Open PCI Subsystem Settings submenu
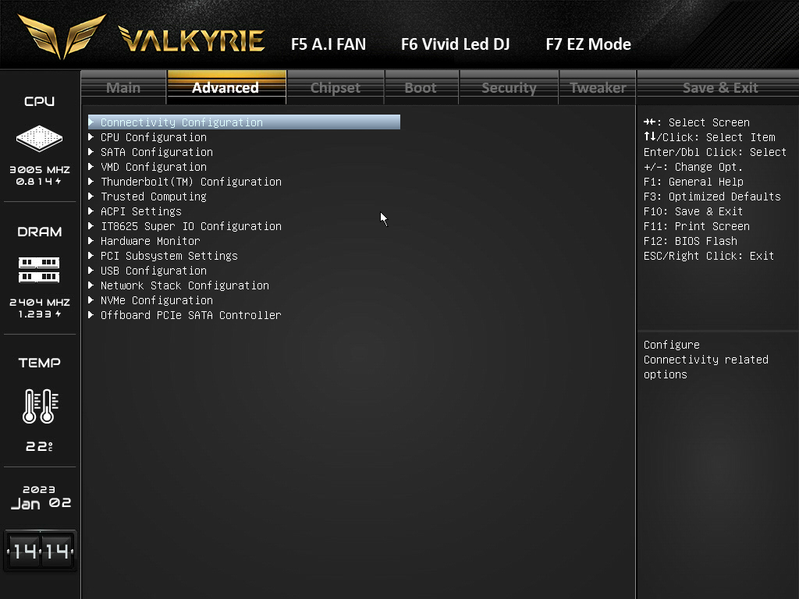Image resolution: width=799 pixels, height=599 pixels. (169, 255)
